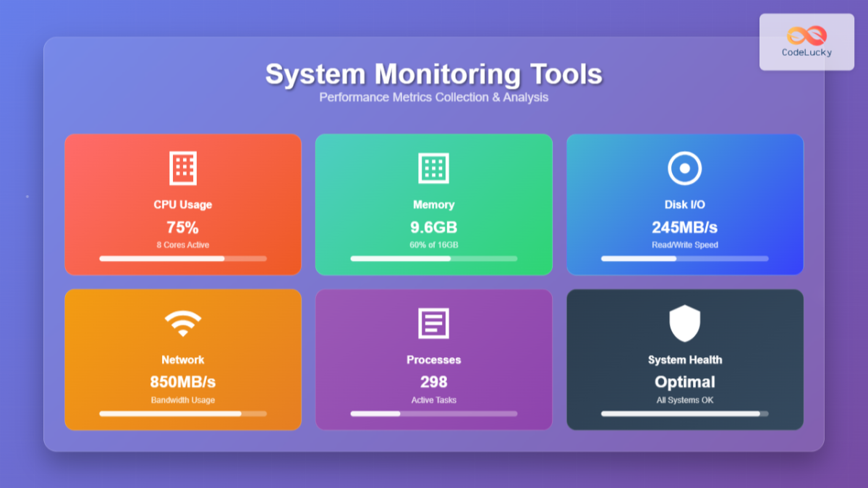This screenshot has width=868, height=488.
Task: Click the Memory usage progress bar
Action: click(434, 258)
